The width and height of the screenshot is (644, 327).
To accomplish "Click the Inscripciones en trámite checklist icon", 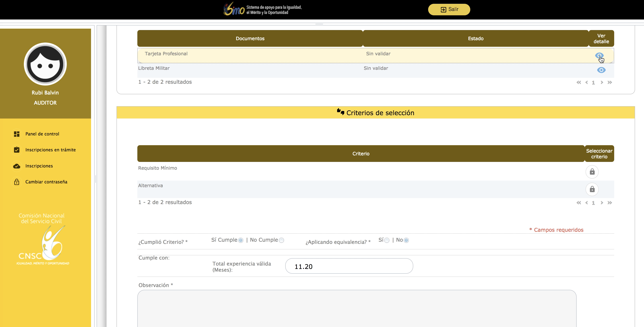I will click(x=17, y=150).
